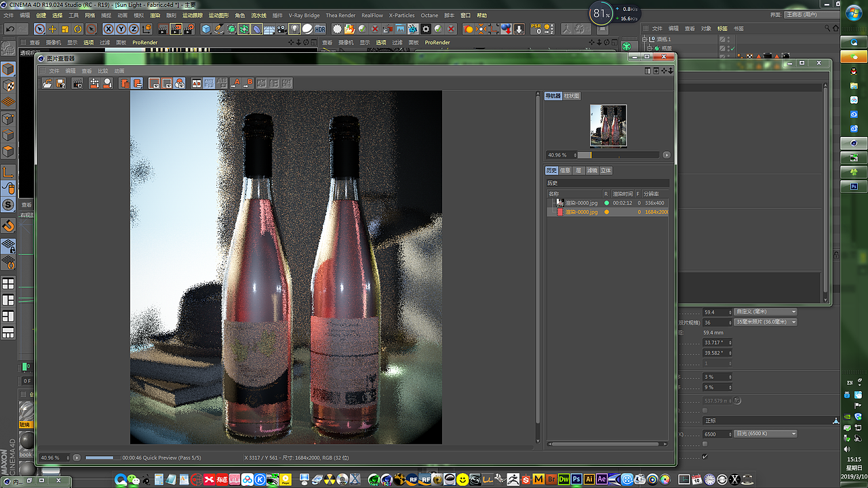Select the Live Selection arrow tool
The width and height of the screenshot is (868, 488).
(x=40, y=28)
